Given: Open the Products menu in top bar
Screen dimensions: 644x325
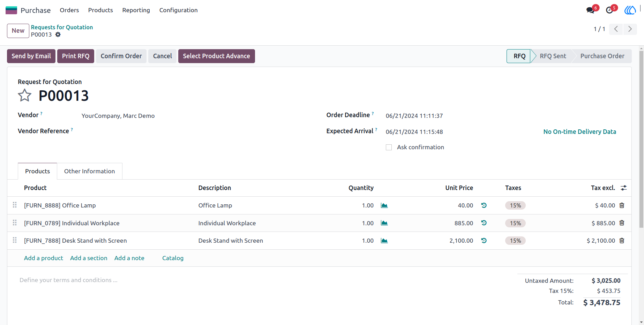Looking at the screenshot, I should 100,10.
